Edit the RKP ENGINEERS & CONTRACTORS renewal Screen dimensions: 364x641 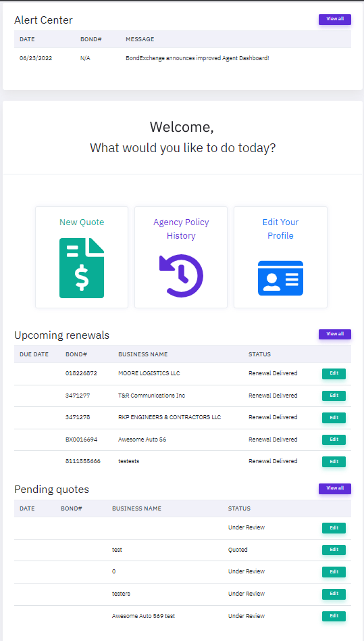pos(334,418)
